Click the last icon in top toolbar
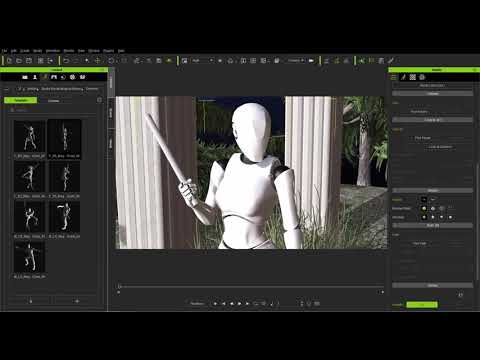480x360 pixels. pyautogui.click(x=391, y=61)
